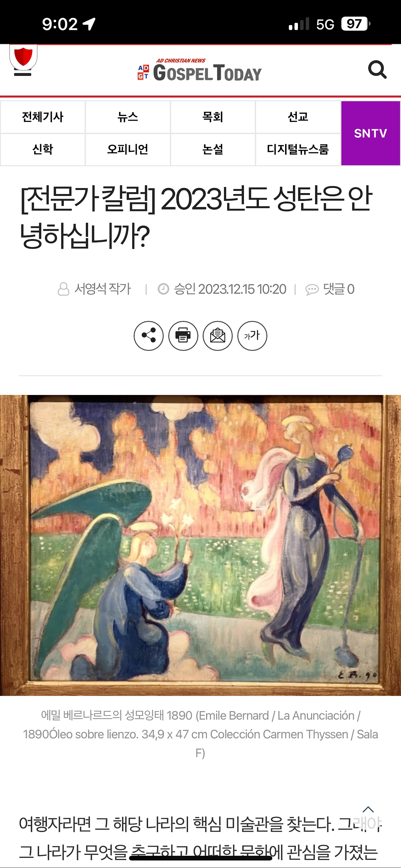Click the purple SNTV button
The width and height of the screenshot is (401, 868).
click(371, 134)
